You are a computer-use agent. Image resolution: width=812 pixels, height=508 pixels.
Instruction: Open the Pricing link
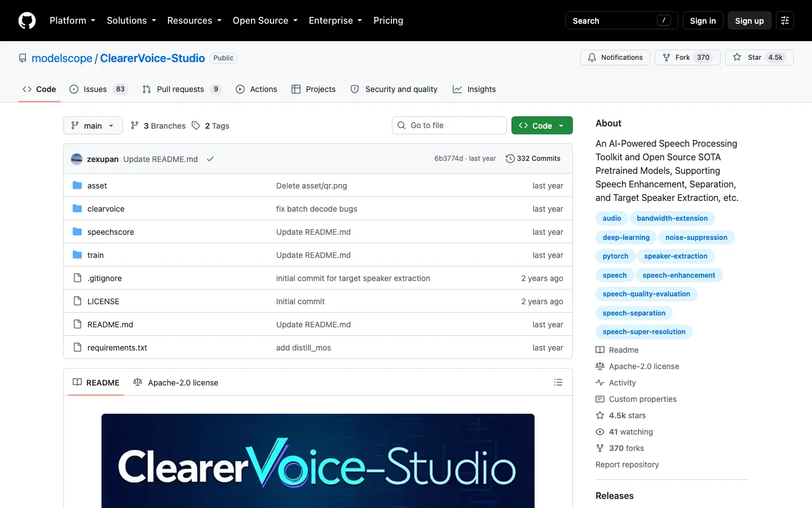point(388,20)
